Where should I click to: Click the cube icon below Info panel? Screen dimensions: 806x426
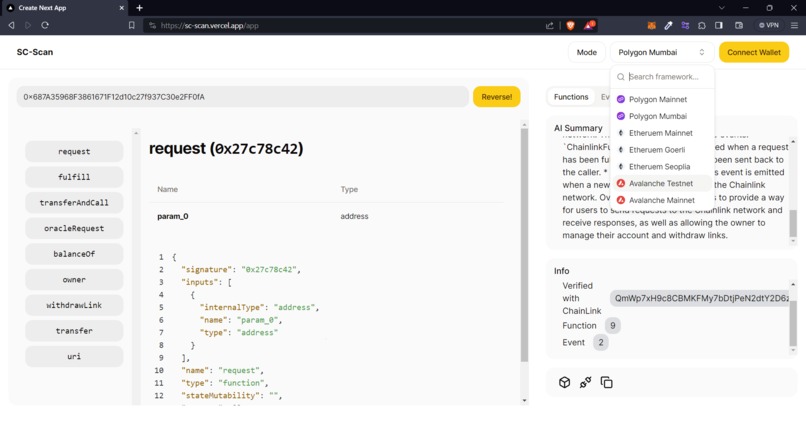tap(564, 382)
